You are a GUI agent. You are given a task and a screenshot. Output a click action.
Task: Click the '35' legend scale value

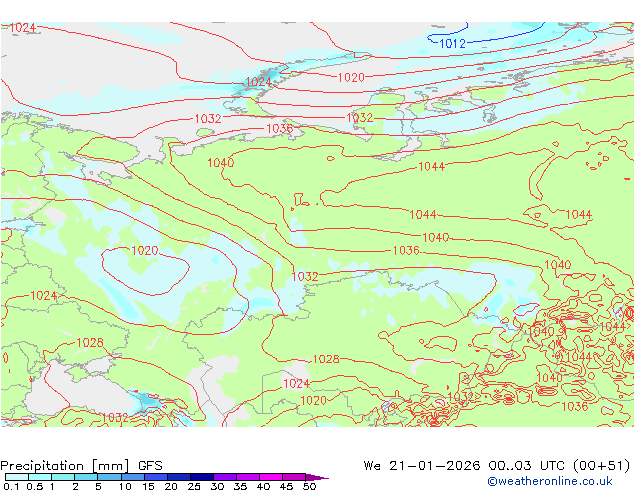240,486
